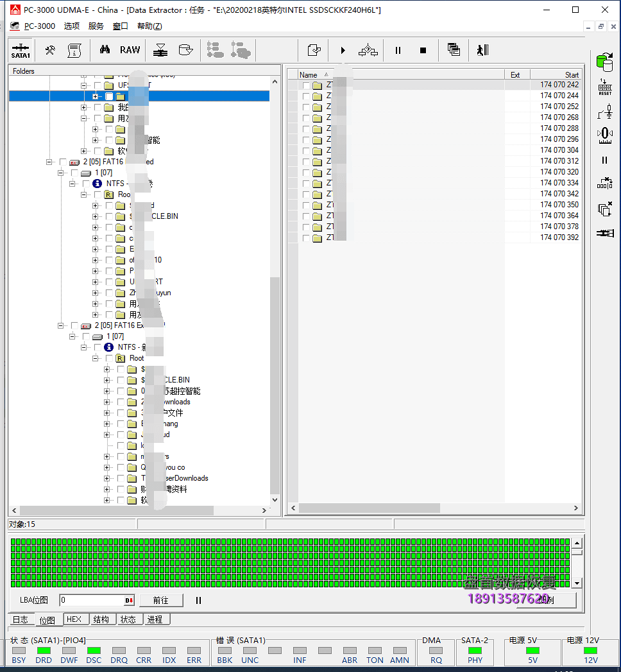The image size is (621, 672).
Task: Click the green disk copy sidebar icon
Action: click(x=605, y=62)
